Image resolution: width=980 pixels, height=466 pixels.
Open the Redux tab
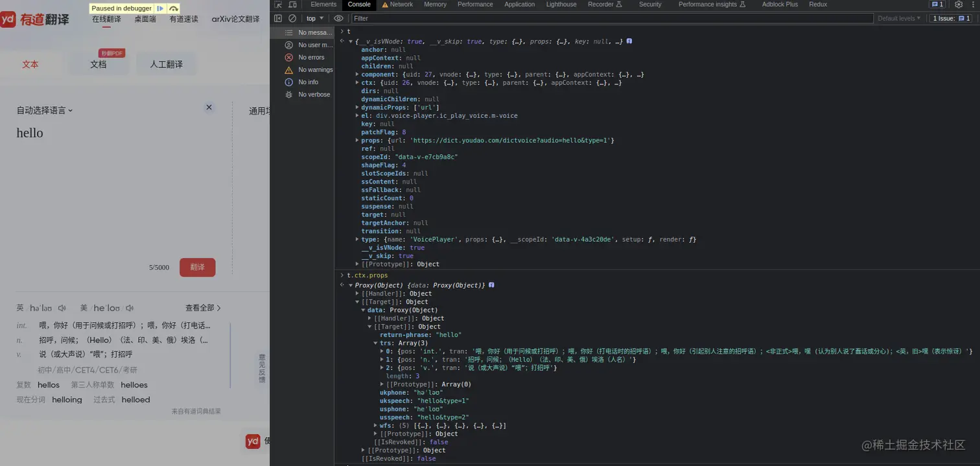point(818,5)
